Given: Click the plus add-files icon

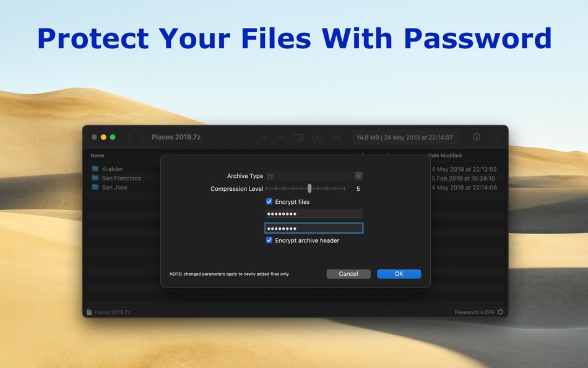Looking at the screenshot, I should pyautogui.click(x=264, y=137).
